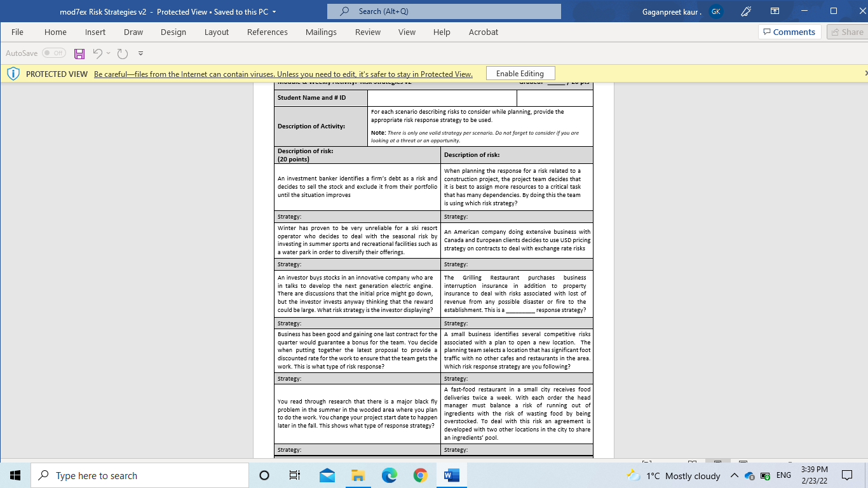This screenshot has height=488, width=868.
Task: Select the Web Layout view icon
Action: coord(742,462)
